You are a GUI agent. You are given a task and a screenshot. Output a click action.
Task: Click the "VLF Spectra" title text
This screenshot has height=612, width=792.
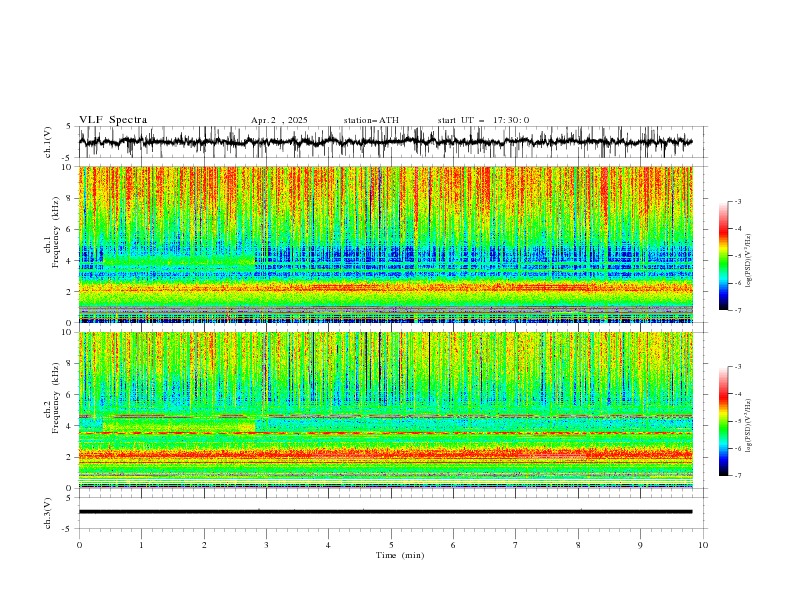(x=113, y=120)
